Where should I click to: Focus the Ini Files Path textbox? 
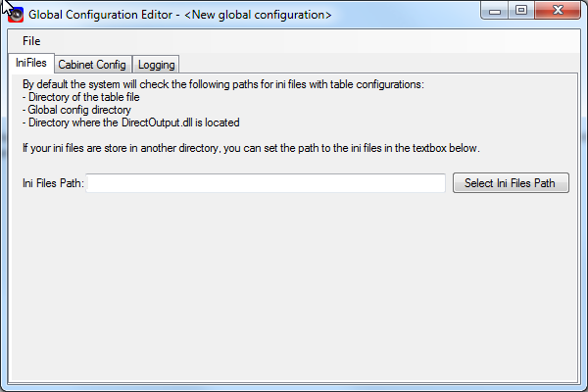pyautogui.click(x=266, y=183)
